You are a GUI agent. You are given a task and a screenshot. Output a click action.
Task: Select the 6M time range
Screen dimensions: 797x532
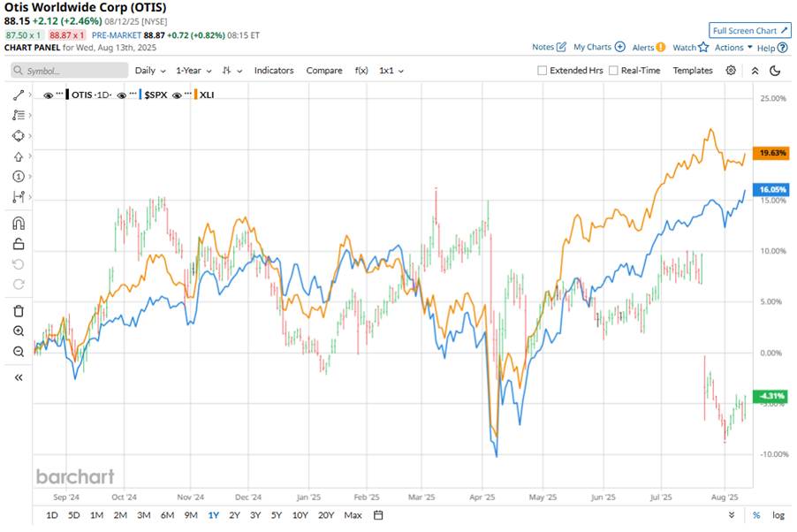click(167, 515)
